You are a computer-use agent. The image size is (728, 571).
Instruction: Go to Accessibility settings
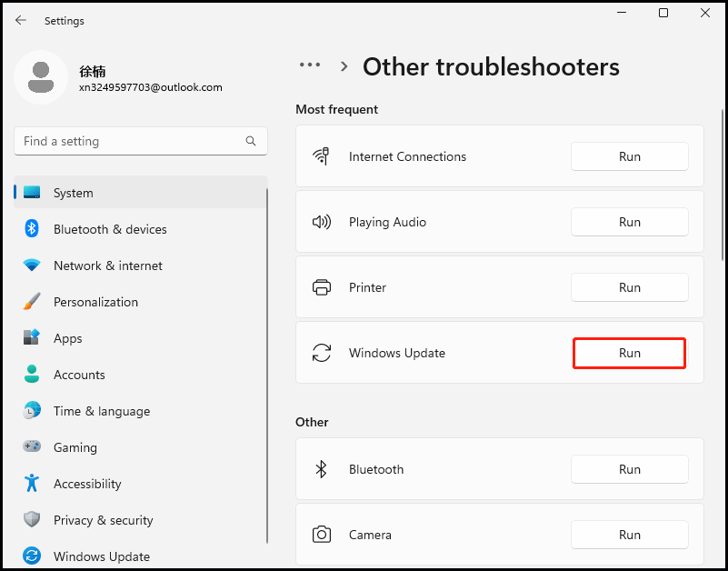141,483
